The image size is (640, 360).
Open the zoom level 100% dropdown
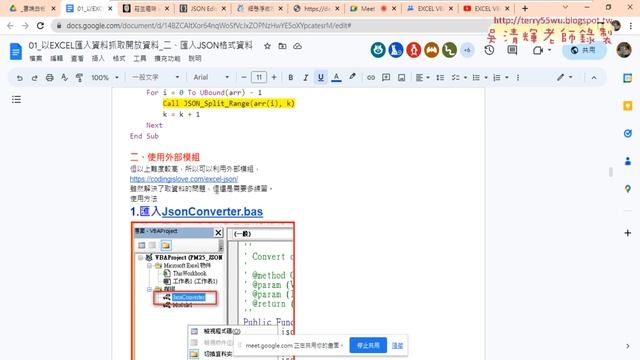coord(105,77)
